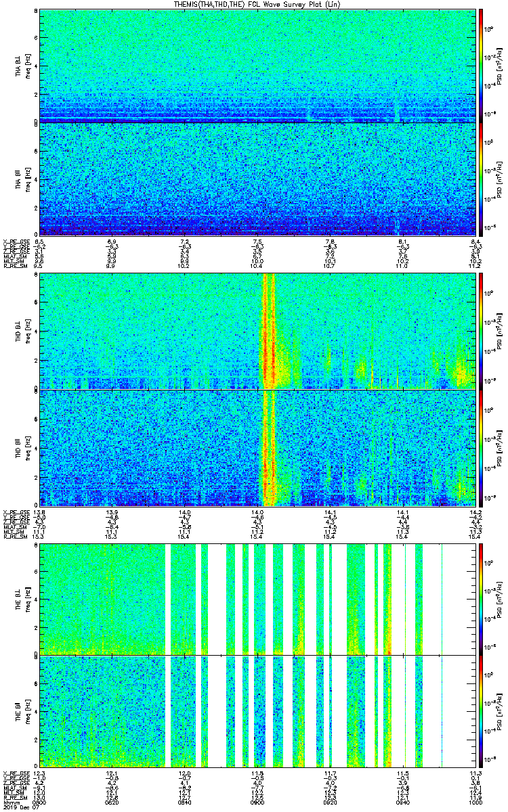Screen dimensions: 508x812
Task: Click the 0800 time tick label
Action: [x=39, y=803]
